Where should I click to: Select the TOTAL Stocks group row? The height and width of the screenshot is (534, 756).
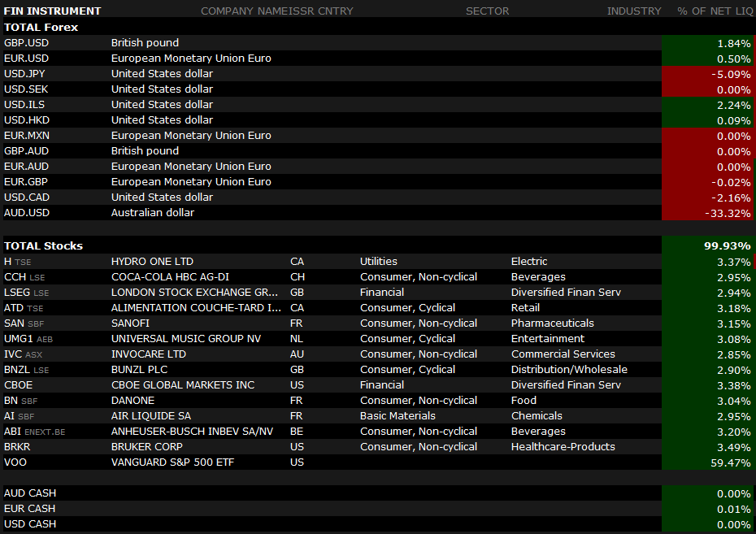[378, 245]
